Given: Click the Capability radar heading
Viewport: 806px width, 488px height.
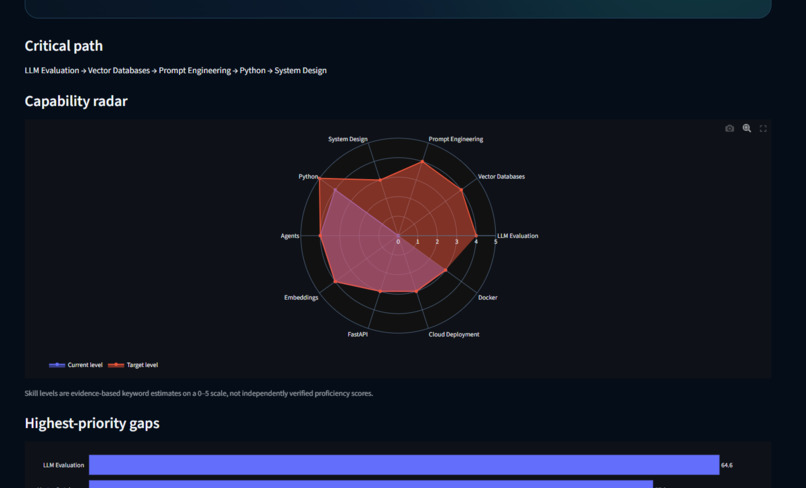Looking at the screenshot, I should [x=76, y=101].
